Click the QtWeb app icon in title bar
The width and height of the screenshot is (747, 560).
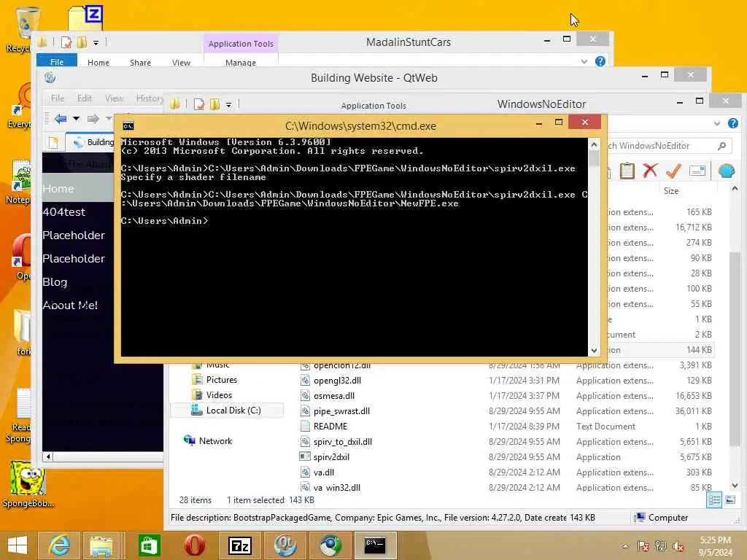[x=50, y=77]
